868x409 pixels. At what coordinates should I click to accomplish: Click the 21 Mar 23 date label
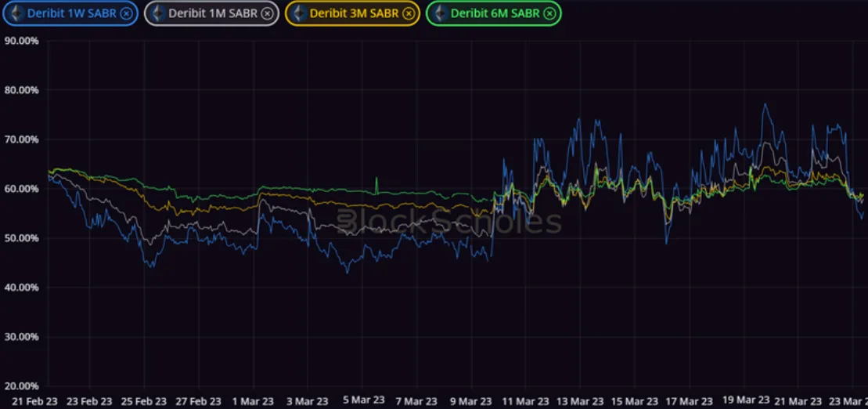(799, 400)
